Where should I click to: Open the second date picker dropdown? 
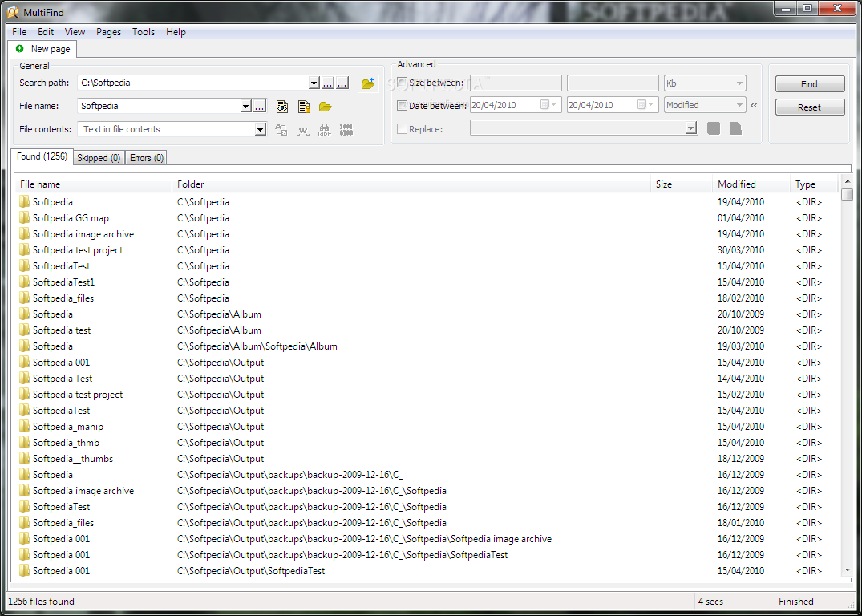point(646,104)
